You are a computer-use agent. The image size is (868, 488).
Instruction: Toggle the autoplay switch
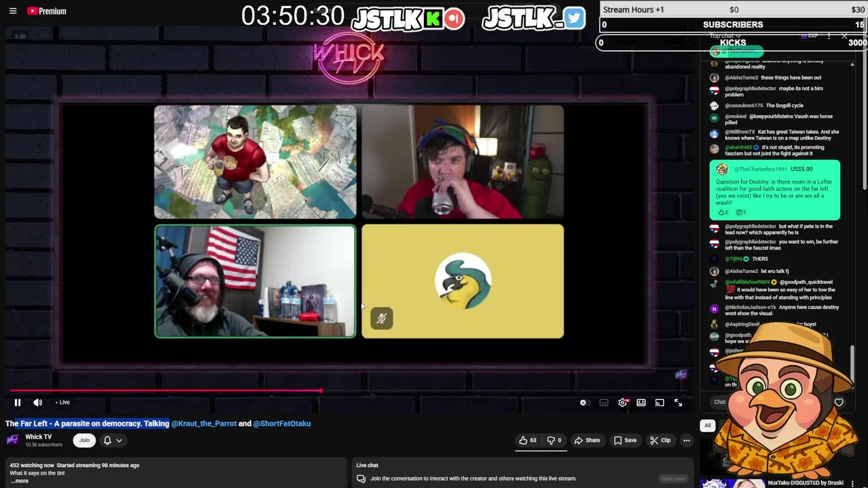(x=583, y=403)
